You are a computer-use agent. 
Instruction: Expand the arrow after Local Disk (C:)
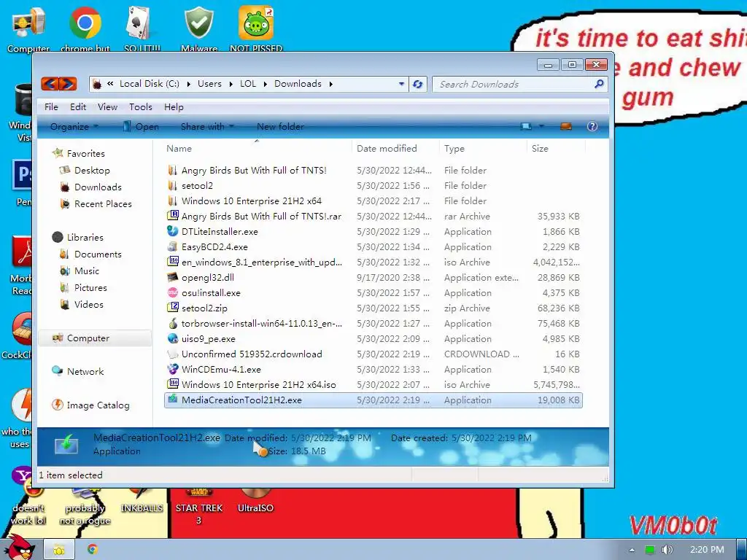189,85
